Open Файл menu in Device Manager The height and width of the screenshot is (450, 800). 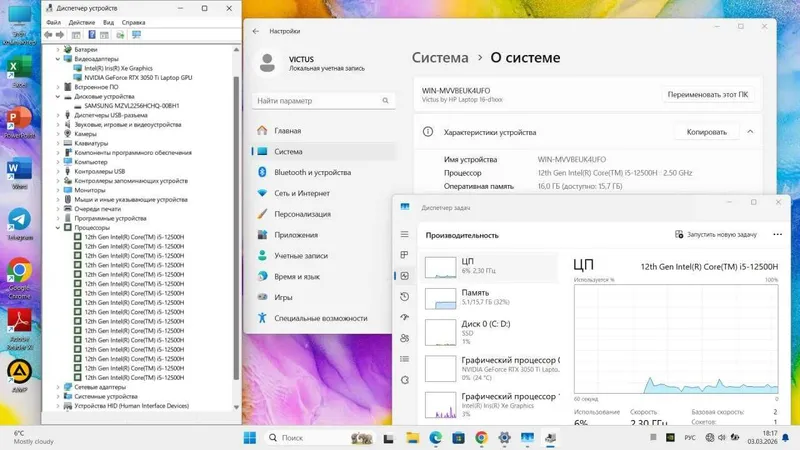(53, 22)
